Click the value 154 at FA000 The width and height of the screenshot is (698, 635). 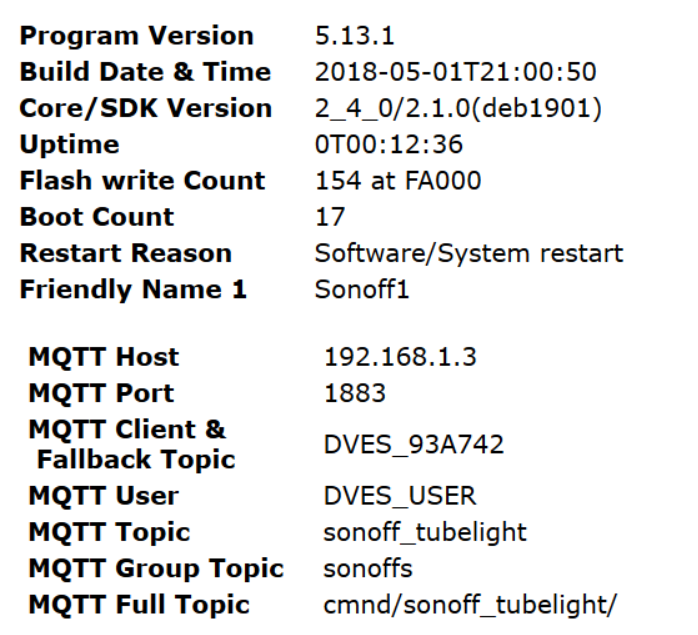(x=397, y=181)
